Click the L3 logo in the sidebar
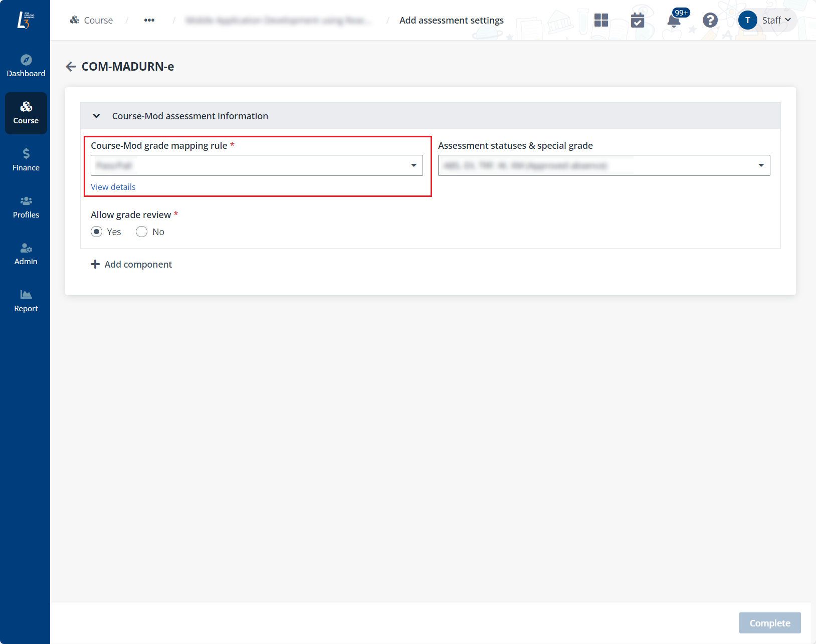 (25, 20)
